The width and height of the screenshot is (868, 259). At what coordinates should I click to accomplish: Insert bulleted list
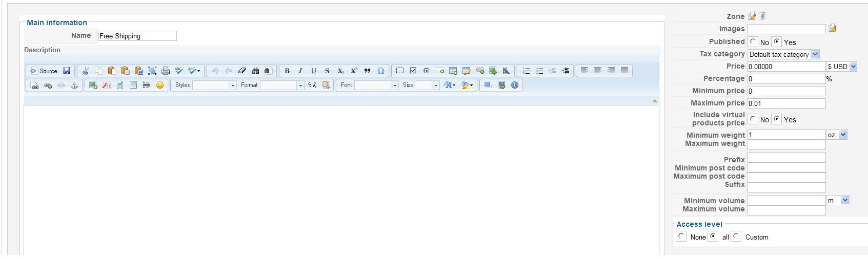[539, 71]
